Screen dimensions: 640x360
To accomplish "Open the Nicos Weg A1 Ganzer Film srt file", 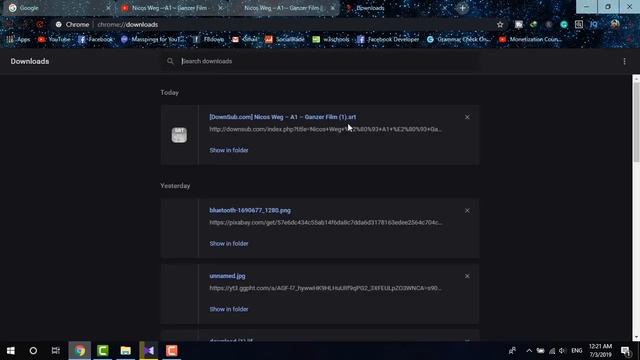I will pyautogui.click(x=282, y=117).
